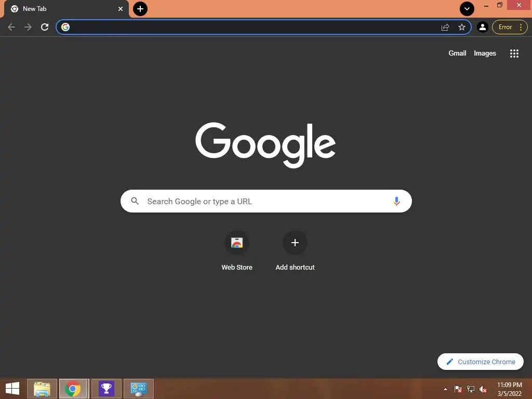Open the clock showing 11:09 PM

pyautogui.click(x=509, y=389)
